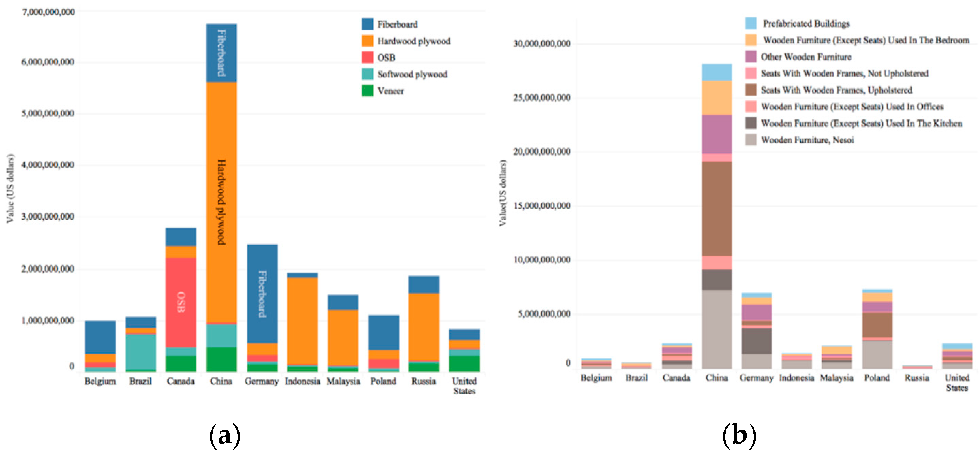Viewport: 980px width, 453px height.
Task: Click the Fiberboard legend color swatch
Action: (x=367, y=24)
